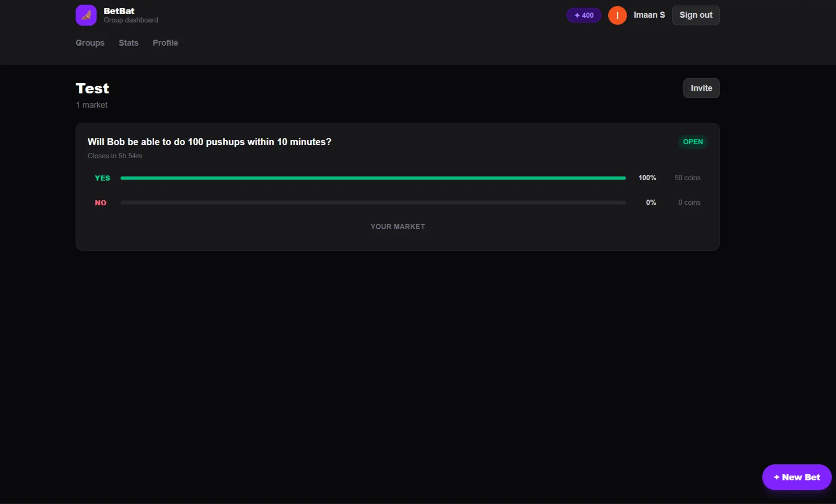Select the NO option label

coord(100,203)
